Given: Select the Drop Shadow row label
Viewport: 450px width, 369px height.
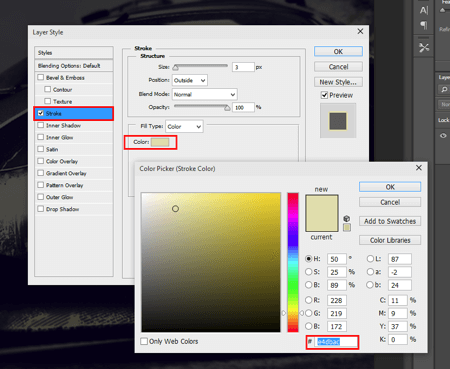Looking at the screenshot, I should pyautogui.click(x=62, y=209).
